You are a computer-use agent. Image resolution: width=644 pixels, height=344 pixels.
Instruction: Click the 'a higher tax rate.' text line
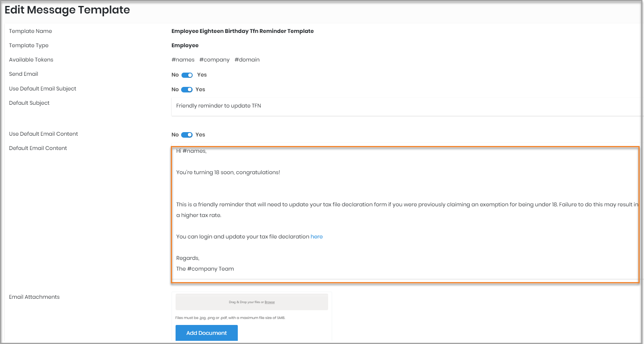click(199, 215)
